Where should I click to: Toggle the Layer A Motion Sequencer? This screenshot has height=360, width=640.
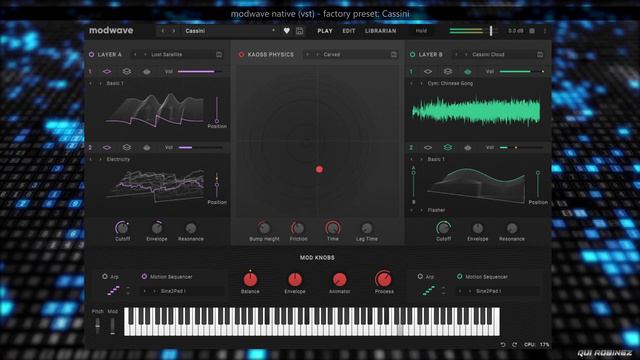click(144, 276)
